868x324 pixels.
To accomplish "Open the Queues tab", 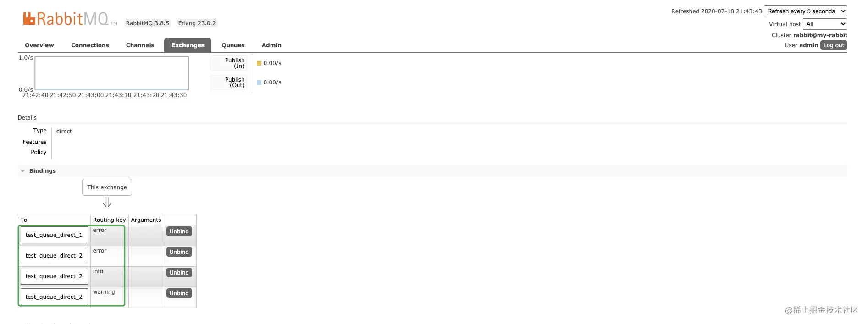I will pos(233,45).
